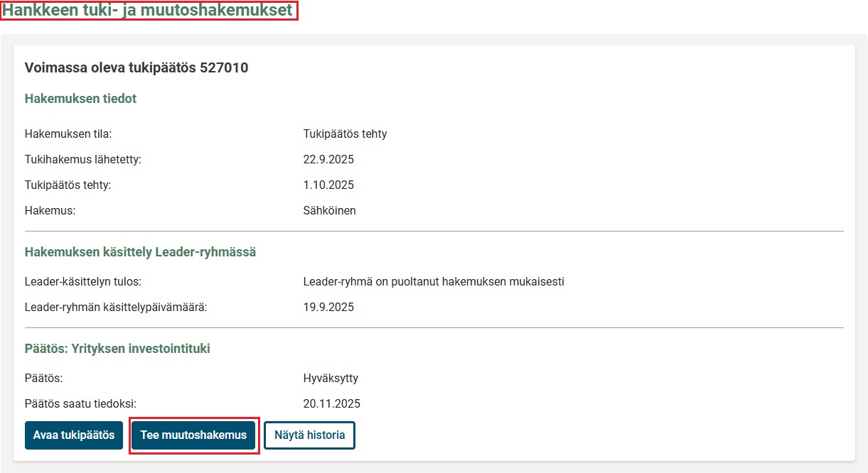The height and width of the screenshot is (473, 868).
Task: Start a change application via Tee muutoshakemus
Action: tap(193, 435)
